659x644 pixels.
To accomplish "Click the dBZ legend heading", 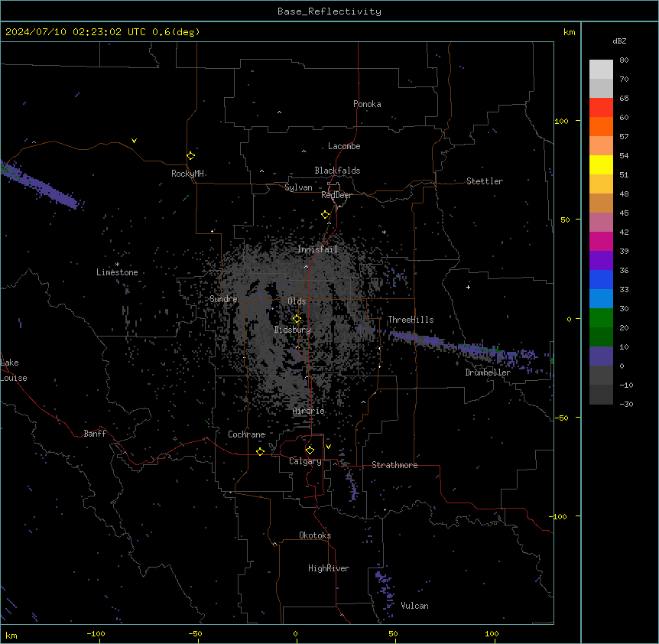I will coord(619,41).
